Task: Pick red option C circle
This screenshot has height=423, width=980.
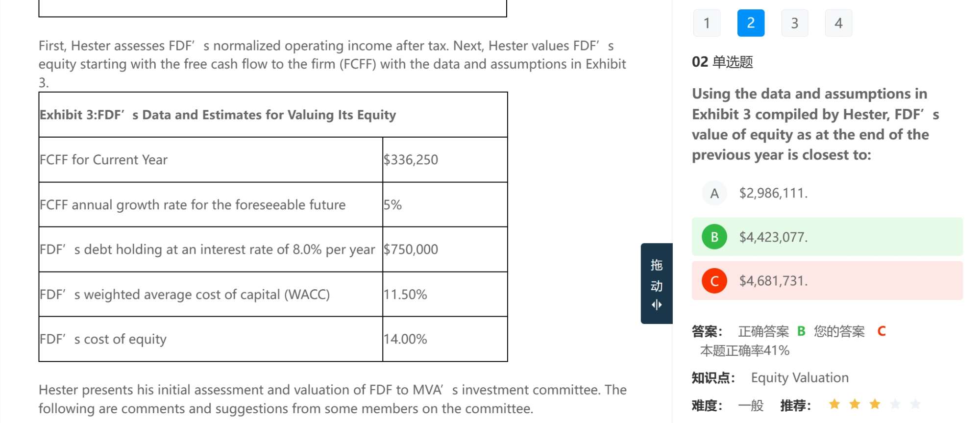Action: [714, 281]
